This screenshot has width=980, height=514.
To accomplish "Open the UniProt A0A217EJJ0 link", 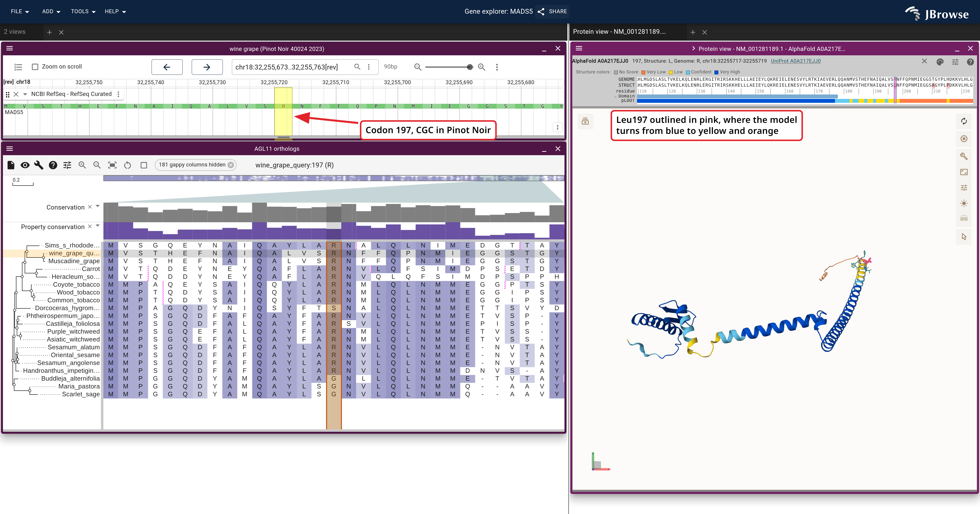I will point(796,61).
